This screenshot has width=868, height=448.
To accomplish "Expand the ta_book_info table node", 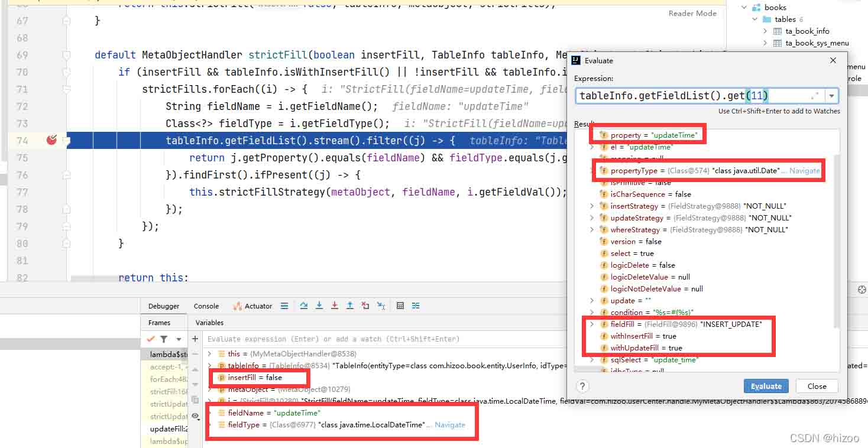I will click(765, 31).
